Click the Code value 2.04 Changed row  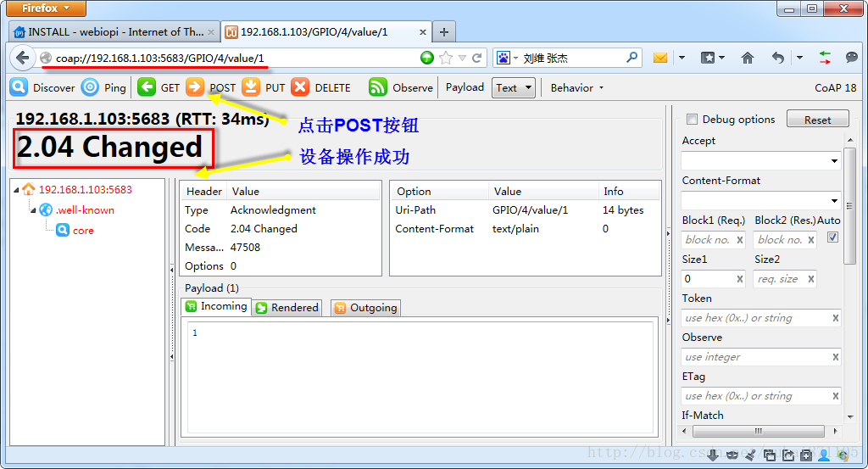[264, 229]
